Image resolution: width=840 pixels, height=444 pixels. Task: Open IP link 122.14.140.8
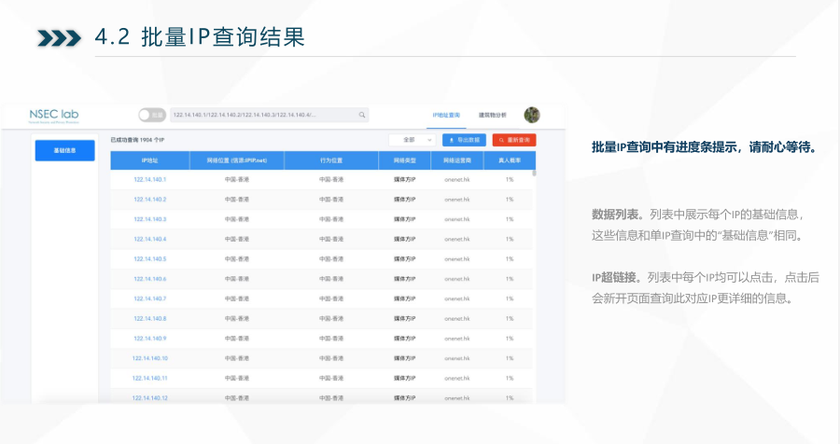point(150,319)
